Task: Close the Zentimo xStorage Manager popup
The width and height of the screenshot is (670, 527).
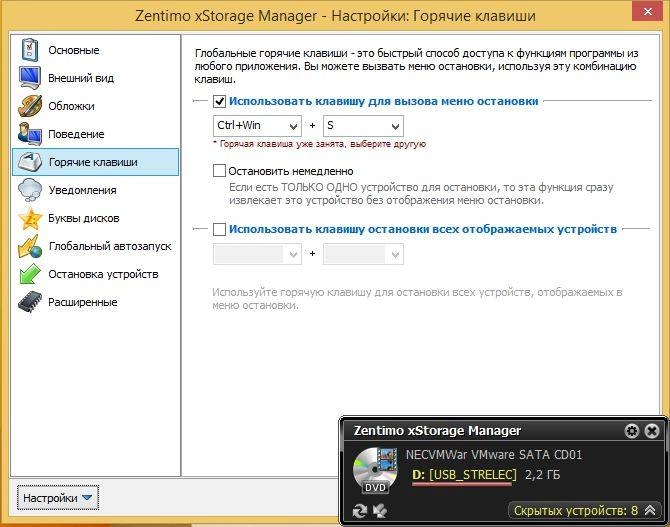Action: point(652,431)
